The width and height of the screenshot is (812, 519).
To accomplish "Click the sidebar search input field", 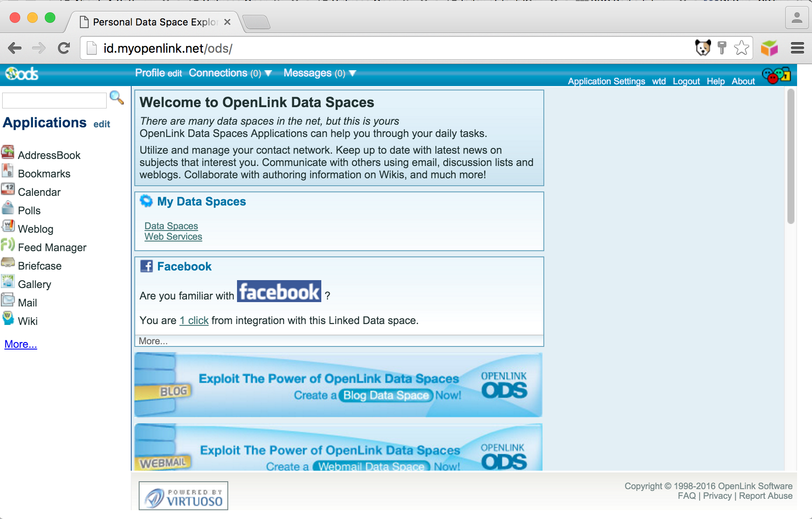I will click(54, 101).
